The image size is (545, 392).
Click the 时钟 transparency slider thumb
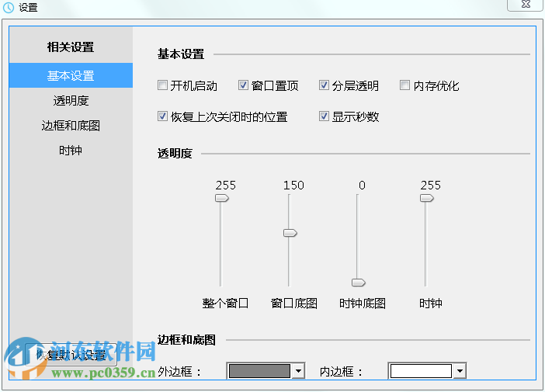tap(427, 198)
